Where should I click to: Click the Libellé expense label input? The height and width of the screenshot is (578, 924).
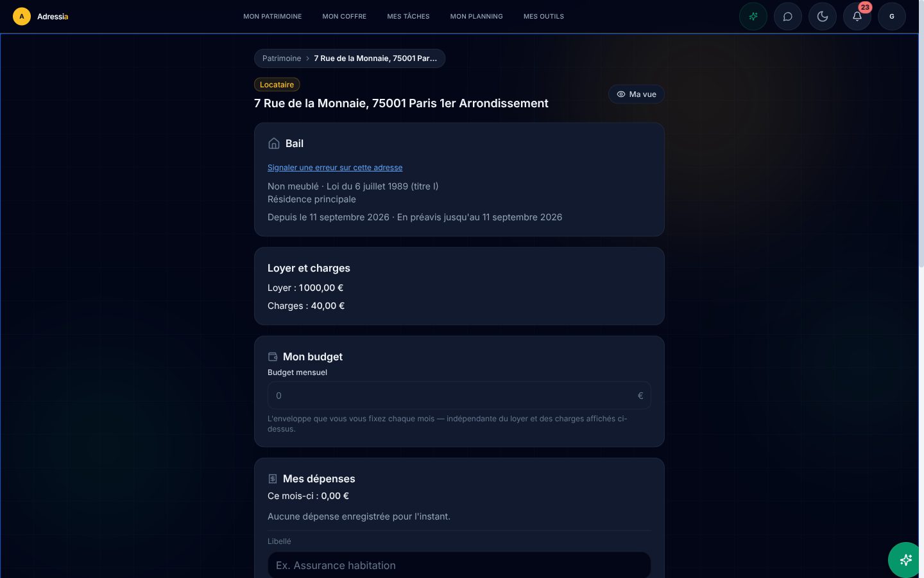(459, 565)
